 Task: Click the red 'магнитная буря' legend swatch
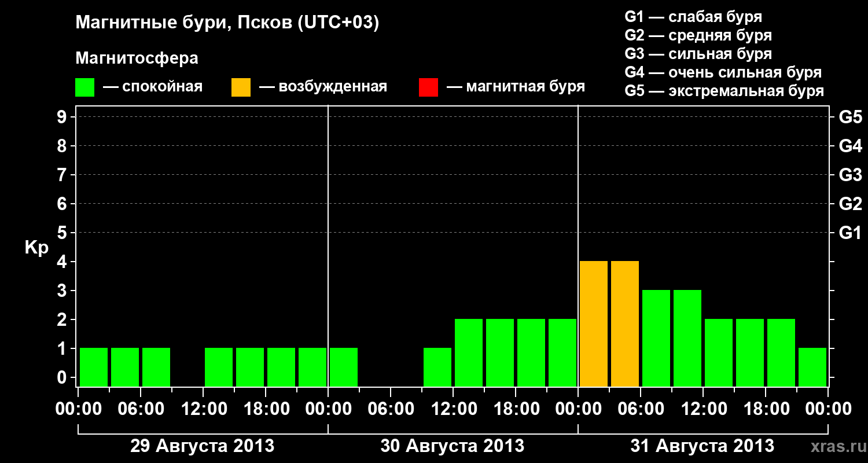pos(428,87)
